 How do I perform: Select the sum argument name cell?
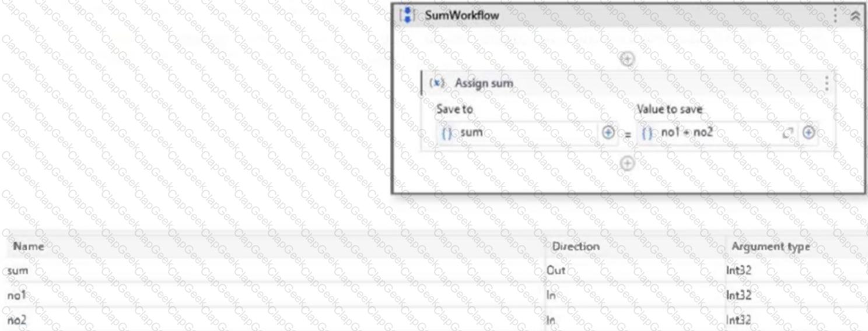click(x=18, y=270)
